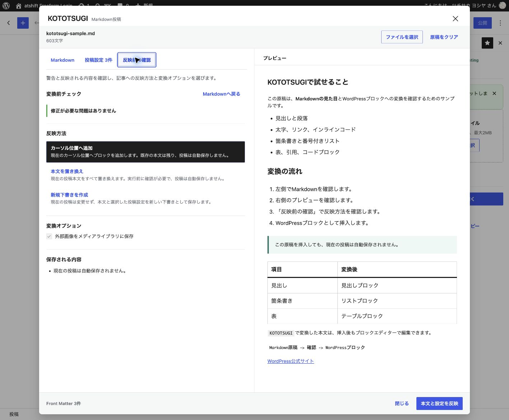
Task: Click the 変換オプション section heading
Action: [64, 226]
